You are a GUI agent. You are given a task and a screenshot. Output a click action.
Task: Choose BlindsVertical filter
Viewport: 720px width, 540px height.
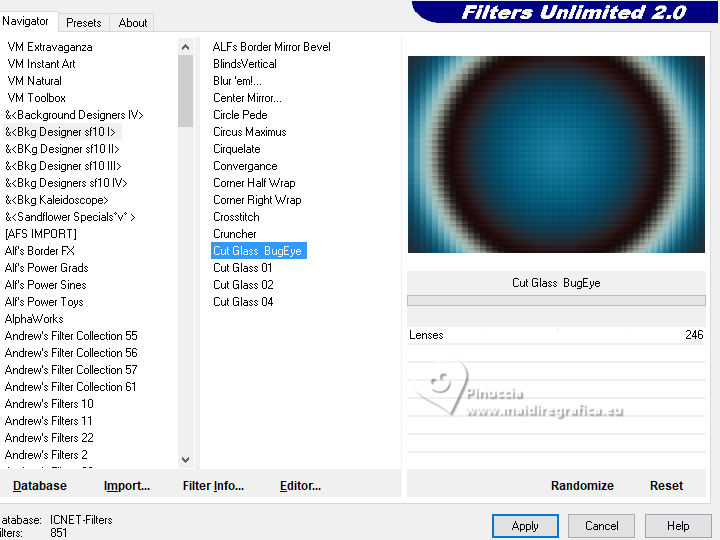click(x=245, y=64)
